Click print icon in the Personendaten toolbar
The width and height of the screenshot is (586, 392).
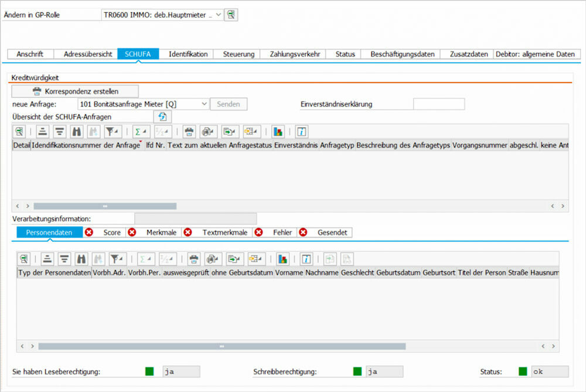tap(193, 259)
